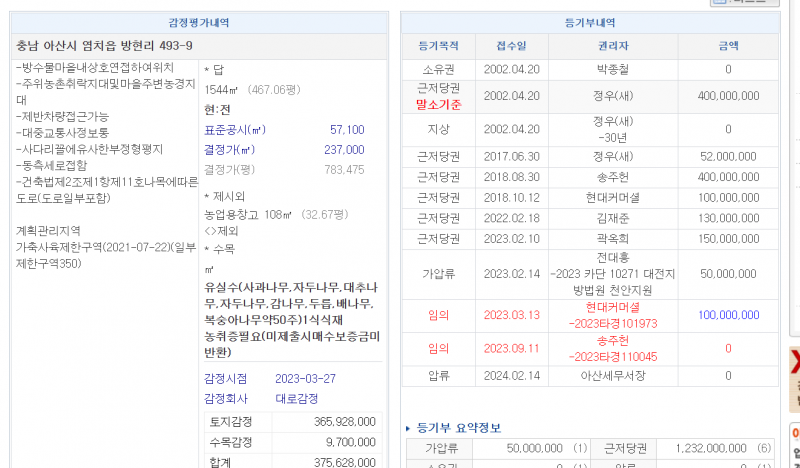Click the red case number 2023타경110045
Viewport: 800px width, 468px height.
click(x=613, y=356)
